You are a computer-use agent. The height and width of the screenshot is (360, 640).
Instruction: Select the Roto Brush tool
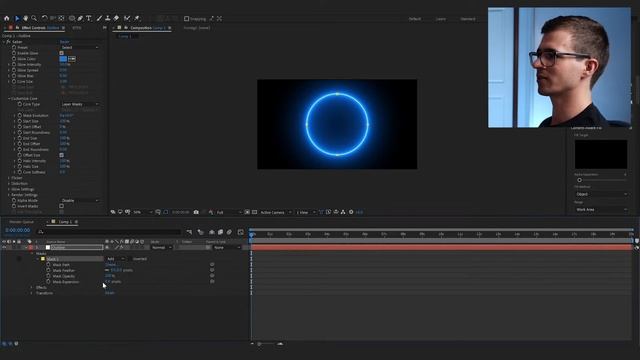click(127, 18)
